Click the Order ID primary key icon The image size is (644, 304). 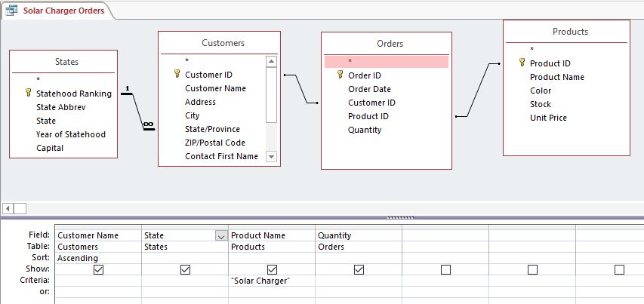tap(340, 75)
